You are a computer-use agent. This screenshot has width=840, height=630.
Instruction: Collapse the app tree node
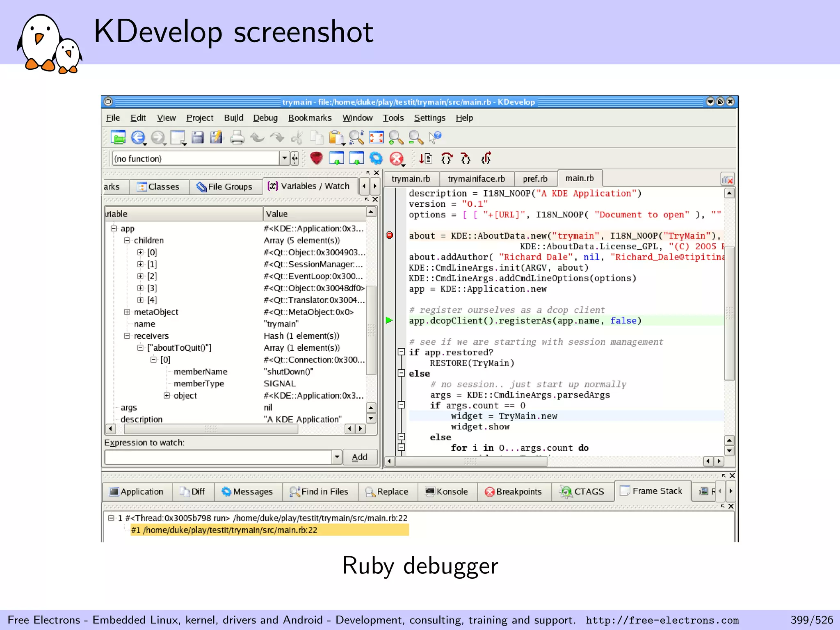pos(114,228)
